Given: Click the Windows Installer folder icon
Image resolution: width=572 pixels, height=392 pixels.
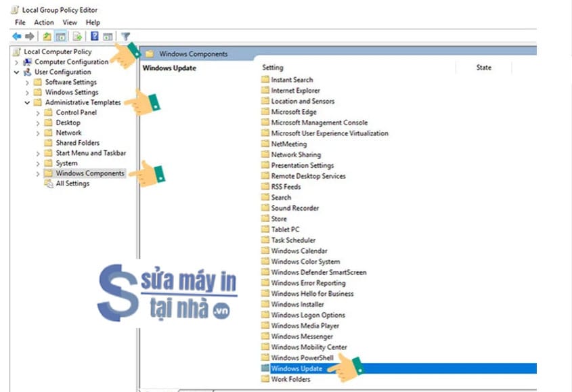Looking at the screenshot, I should (x=265, y=304).
